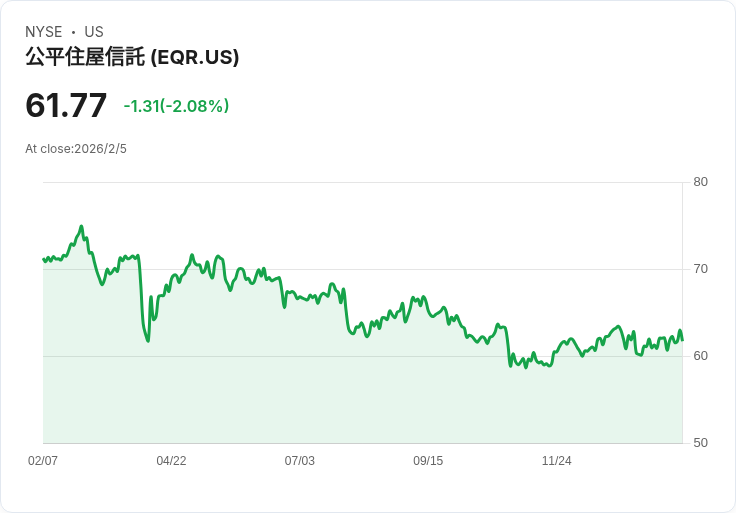Click the 80 price axis label

pos(700,182)
